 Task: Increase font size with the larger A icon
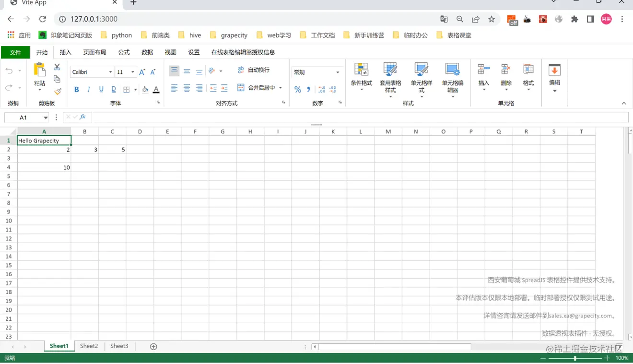click(x=142, y=72)
